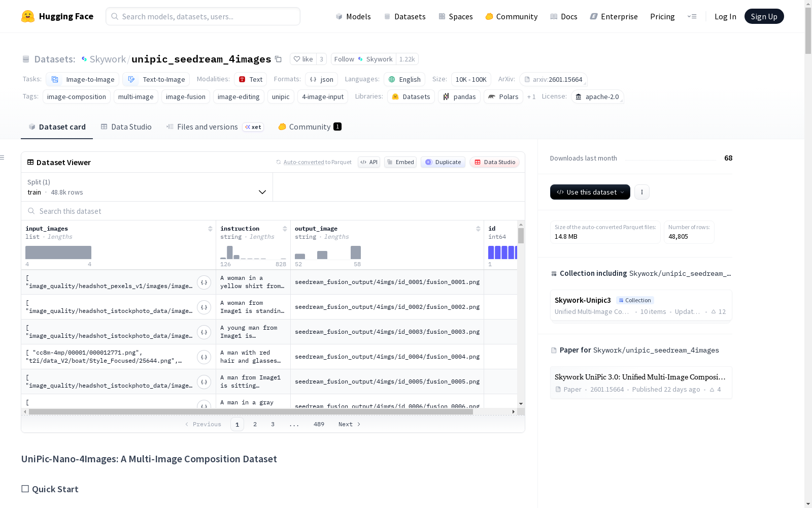Screen dimensions: 812x508
Task: Click the Embed button
Action: [400, 162]
